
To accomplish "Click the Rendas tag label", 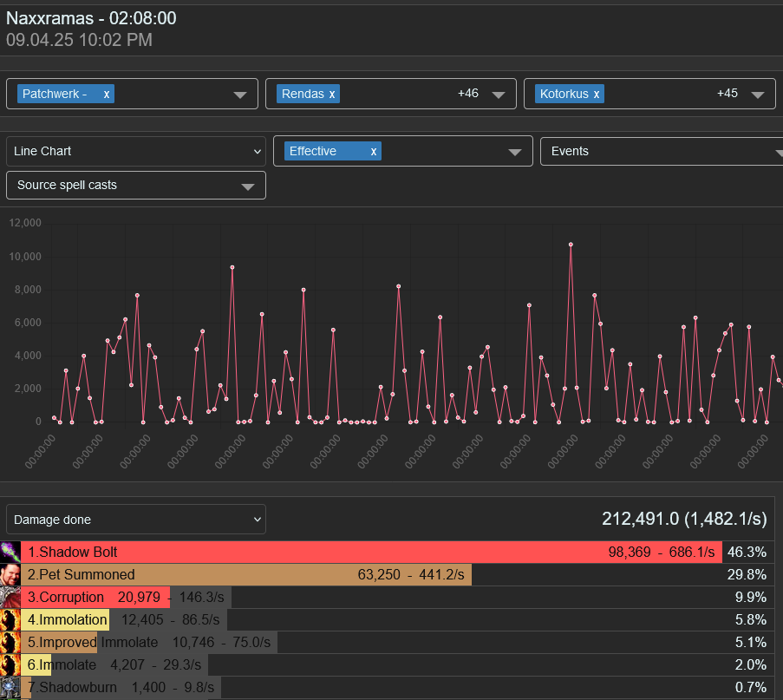I will click(303, 94).
